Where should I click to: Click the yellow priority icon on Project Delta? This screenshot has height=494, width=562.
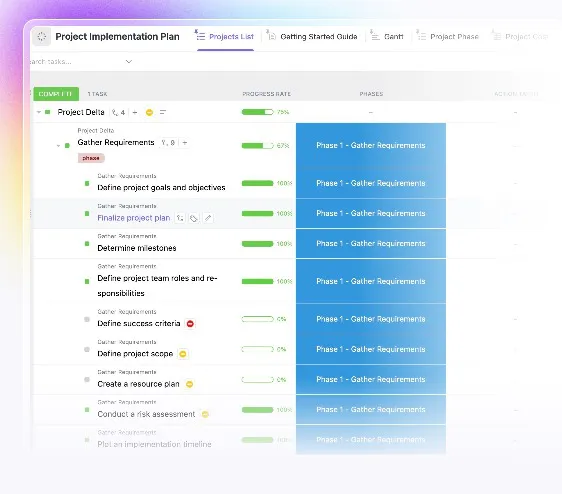click(x=149, y=113)
